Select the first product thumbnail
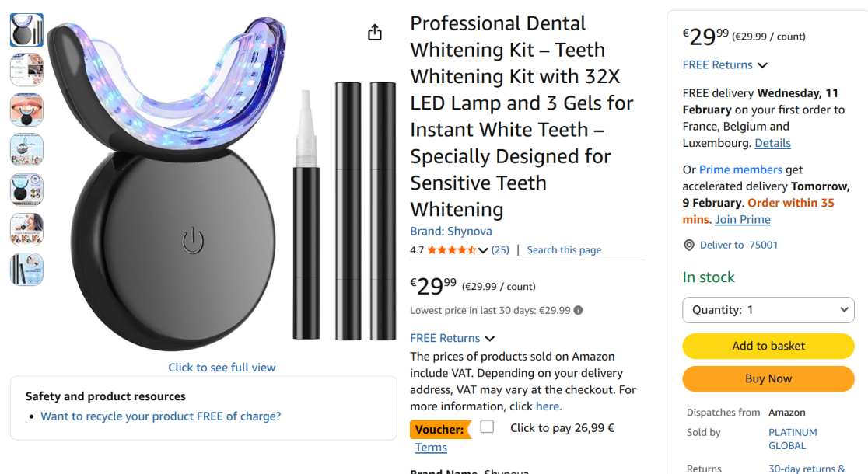Viewport: 868px width, 474px height. 26,30
